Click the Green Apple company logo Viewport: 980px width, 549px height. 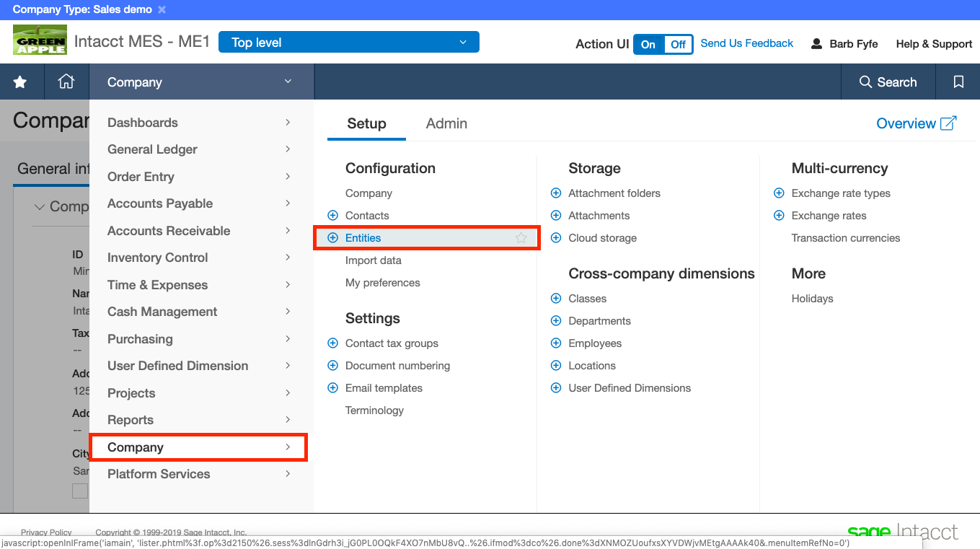pos(40,40)
